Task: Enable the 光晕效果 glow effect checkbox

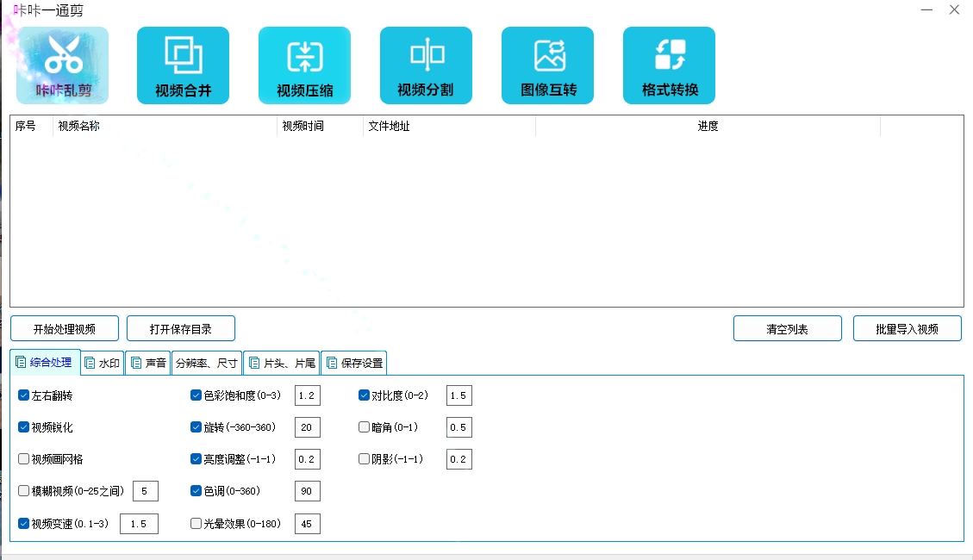Action: [x=196, y=524]
